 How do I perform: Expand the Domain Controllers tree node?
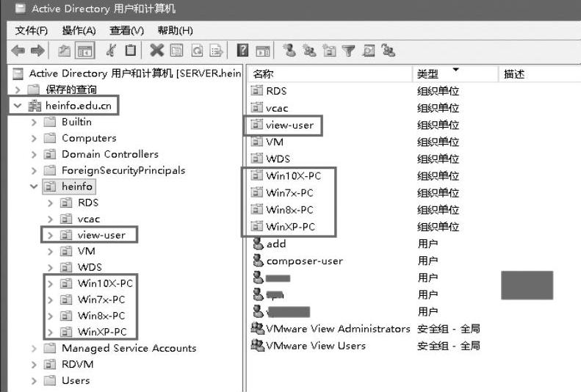coord(34,154)
